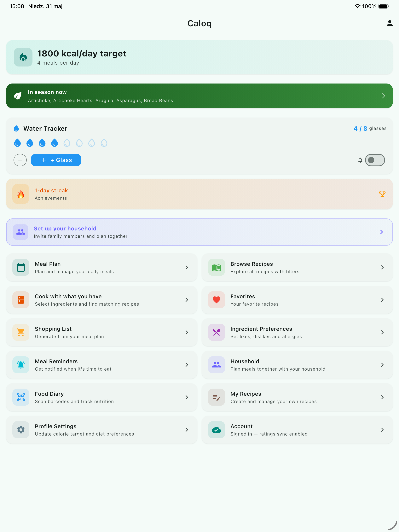Tap the Ingredient Preferences utensils icon
The image size is (399, 532).
pyautogui.click(x=217, y=332)
